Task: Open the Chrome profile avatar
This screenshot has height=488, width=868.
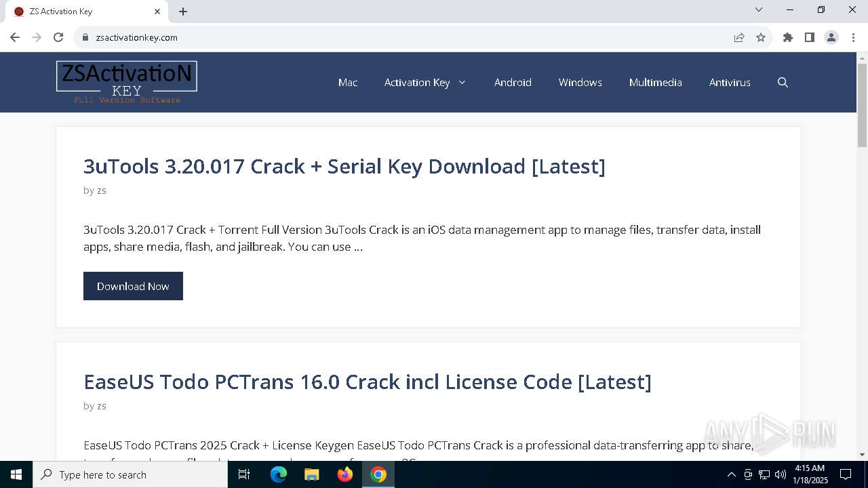Action: click(831, 37)
